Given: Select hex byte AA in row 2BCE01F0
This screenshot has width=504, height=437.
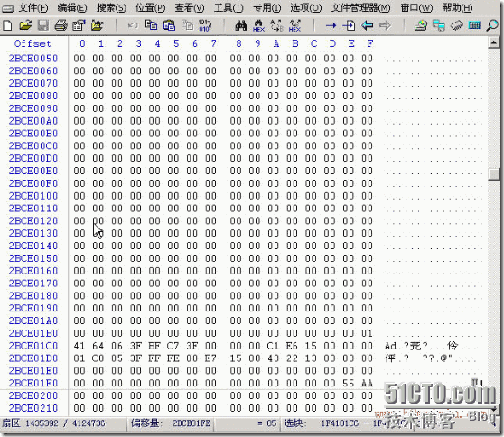Looking at the screenshot, I should pos(367,384).
